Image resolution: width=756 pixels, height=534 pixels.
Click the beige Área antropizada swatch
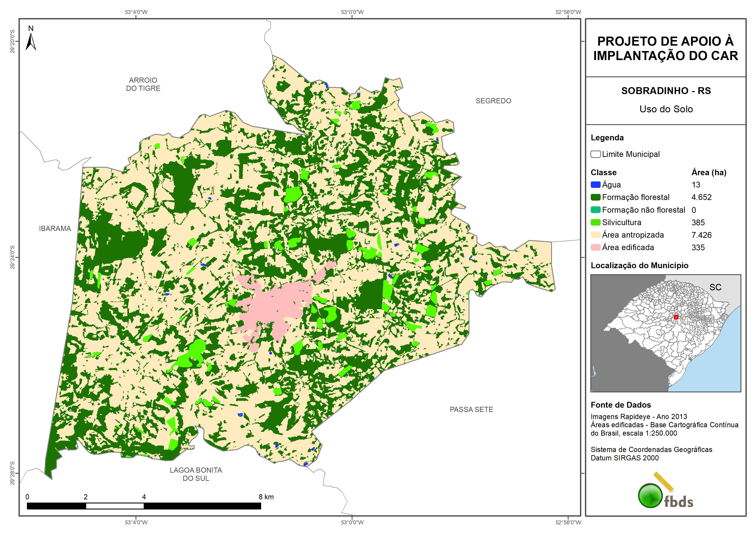click(595, 235)
